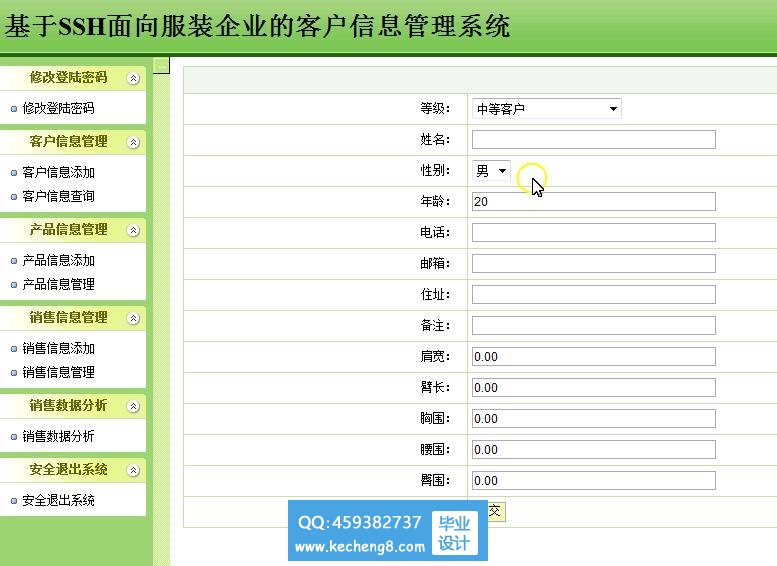Image resolution: width=777 pixels, height=566 pixels.
Task: Focus the 邮箱 input field
Action: [x=594, y=263]
